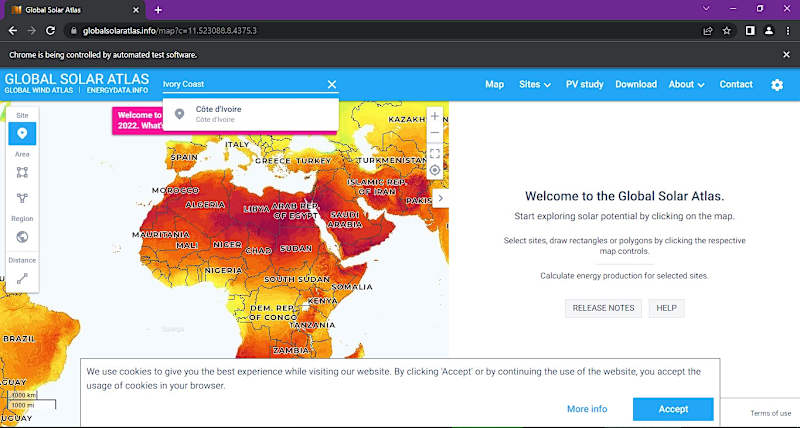Click Nigeria on the map
This screenshot has height=428, width=800.
click(x=223, y=270)
